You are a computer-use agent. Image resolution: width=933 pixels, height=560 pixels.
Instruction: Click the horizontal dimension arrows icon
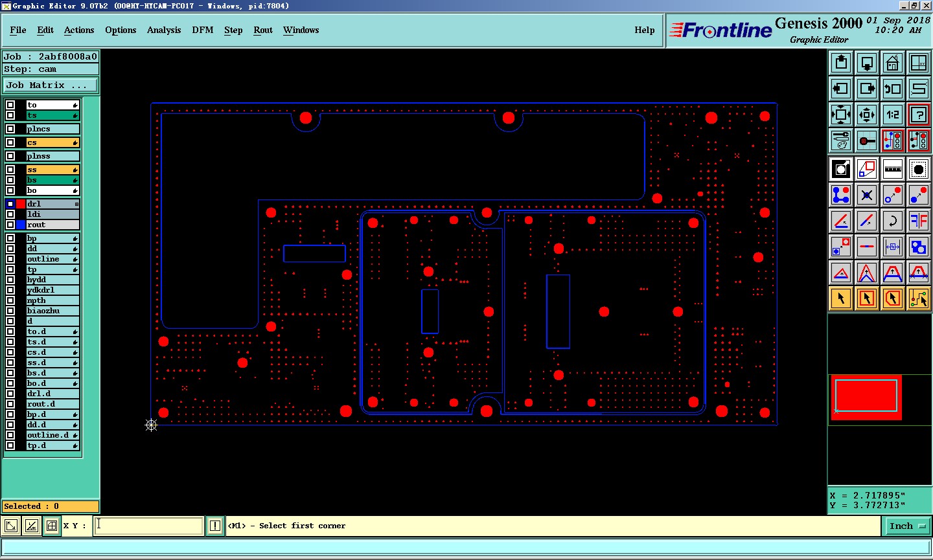pos(893,247)
